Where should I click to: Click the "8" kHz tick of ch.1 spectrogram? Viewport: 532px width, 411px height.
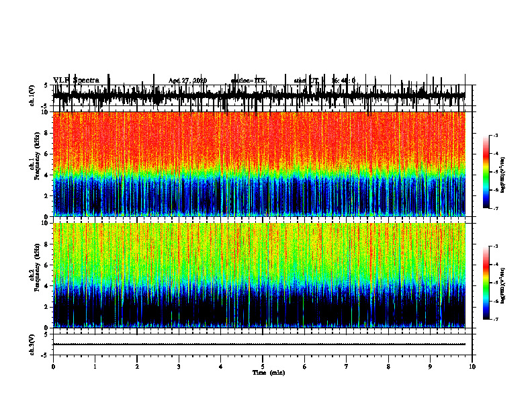[x=46, y=133]
